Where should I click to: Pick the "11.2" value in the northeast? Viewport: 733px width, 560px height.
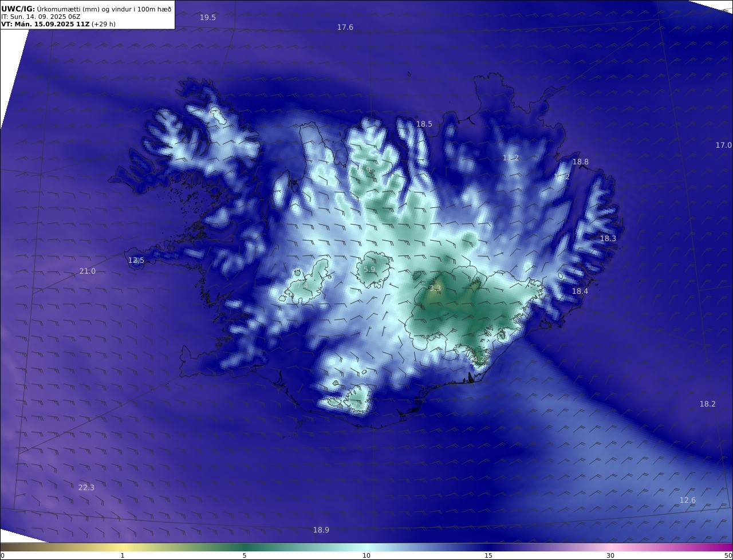[x=511, y=158]
